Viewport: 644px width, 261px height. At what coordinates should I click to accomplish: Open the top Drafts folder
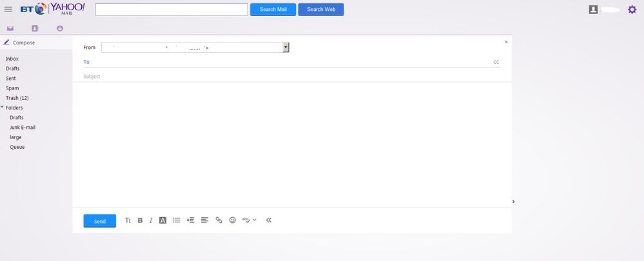coord(13,68)
